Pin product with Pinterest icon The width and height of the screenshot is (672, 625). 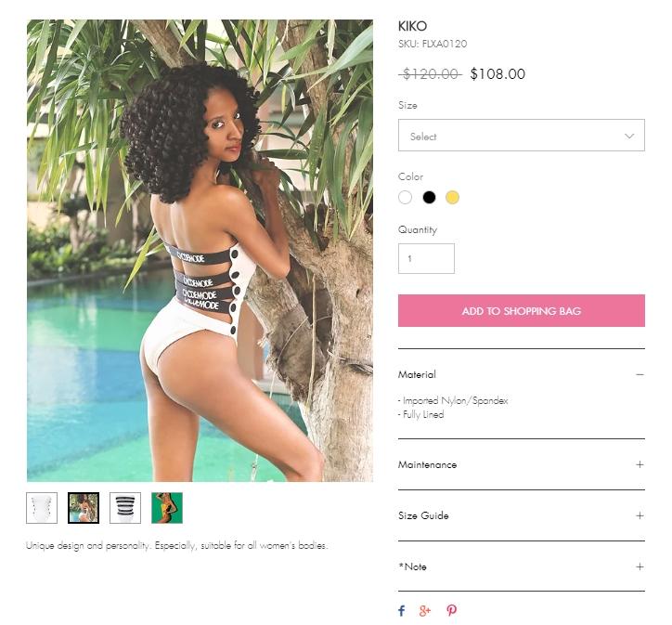coord(451,610)
